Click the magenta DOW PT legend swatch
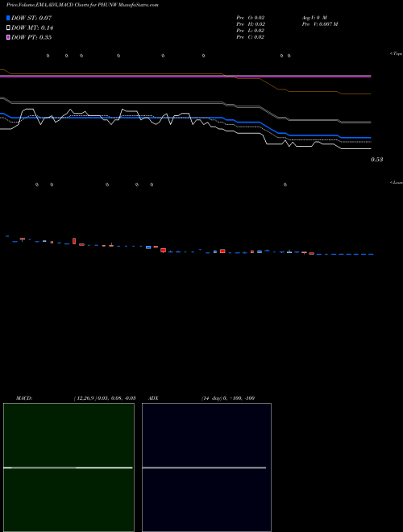This screenshot has width=403, height=532. 8,37
